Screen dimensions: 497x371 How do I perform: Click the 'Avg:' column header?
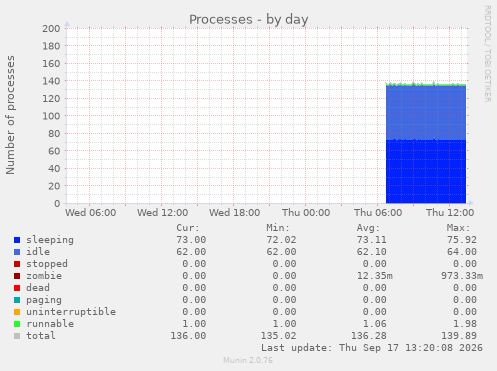click(x=368, y=228)
